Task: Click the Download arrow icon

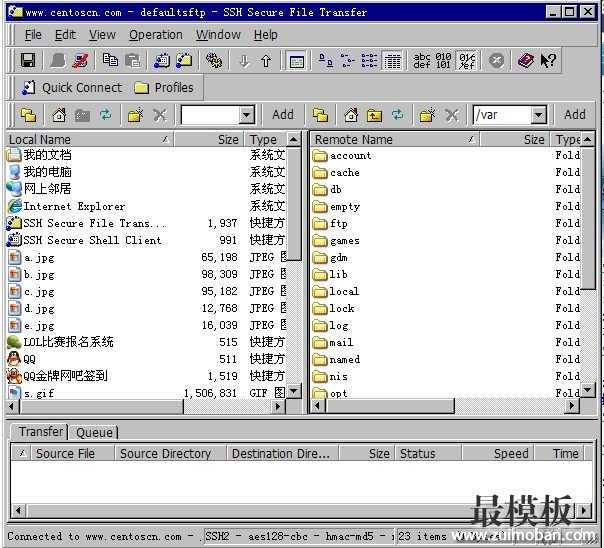Action: point(243,61)
